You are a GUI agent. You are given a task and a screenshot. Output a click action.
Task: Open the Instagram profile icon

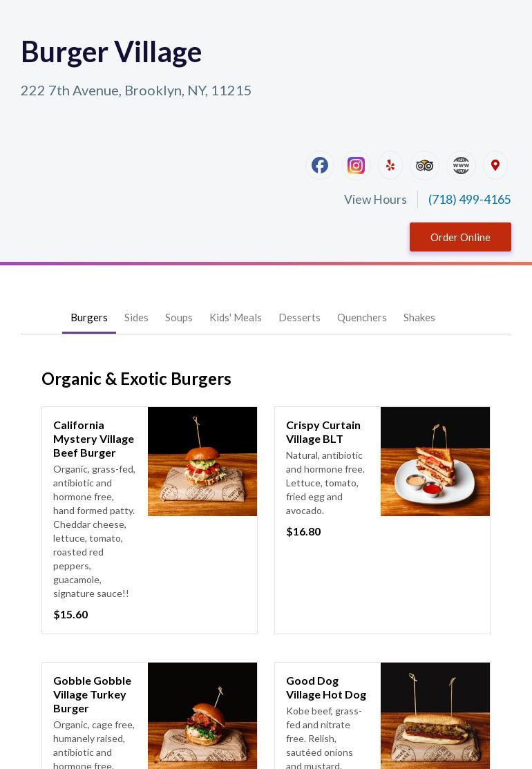pos(356,165)
